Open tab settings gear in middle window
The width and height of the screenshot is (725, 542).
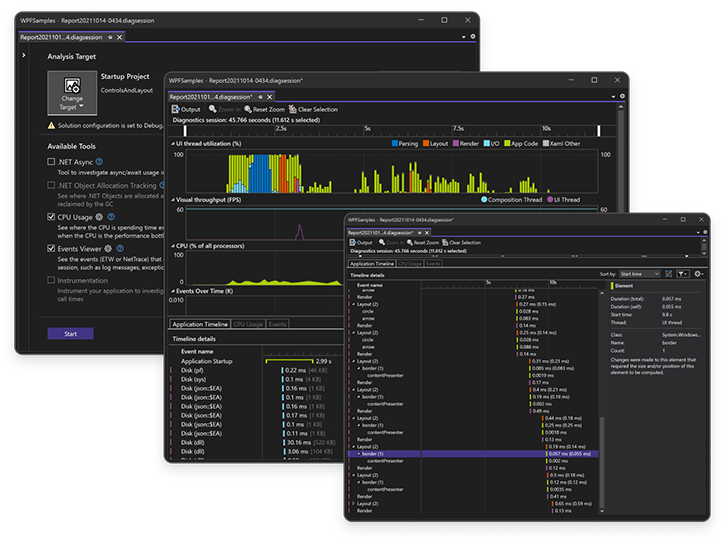point(622,96)
